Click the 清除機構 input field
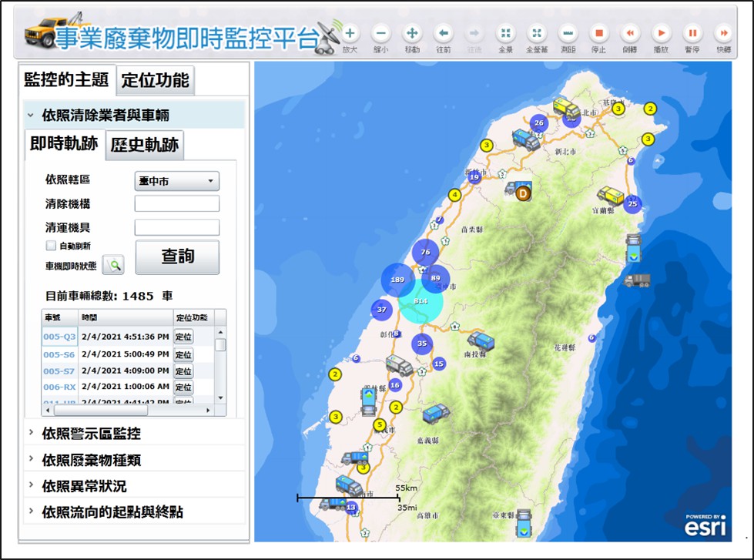Screen dimensions: 754x560 point(176,204)
